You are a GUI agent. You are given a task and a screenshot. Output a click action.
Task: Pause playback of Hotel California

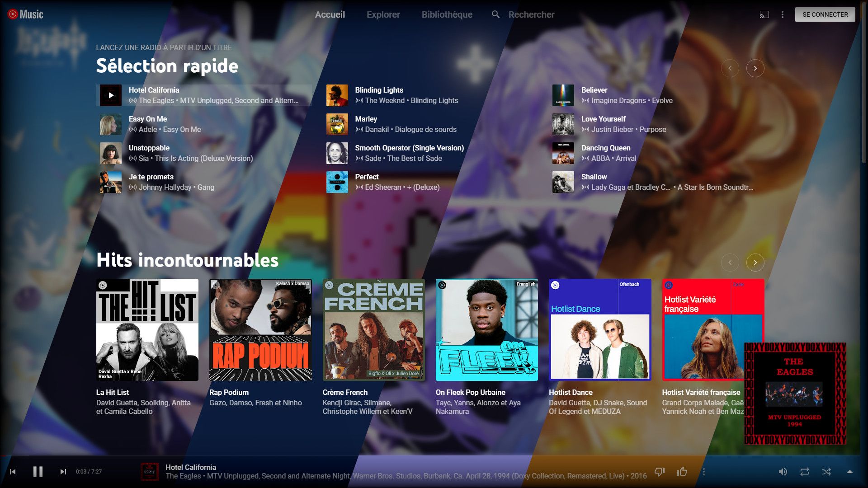point(38,471)
